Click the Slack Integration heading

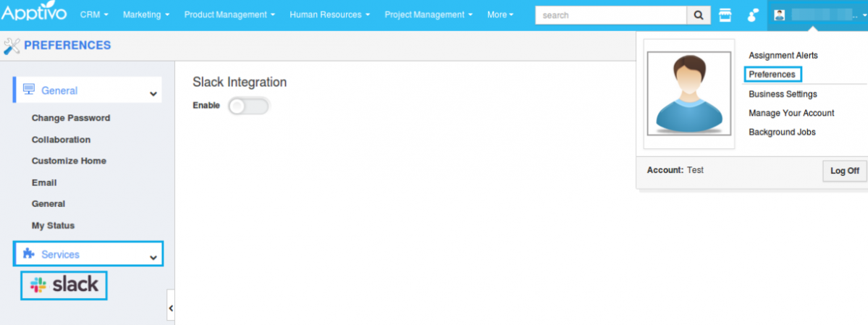click(240, 83)
